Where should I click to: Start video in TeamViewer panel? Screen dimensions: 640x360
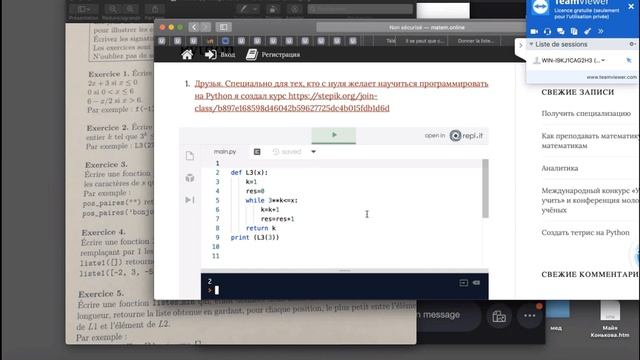(534, 31)
